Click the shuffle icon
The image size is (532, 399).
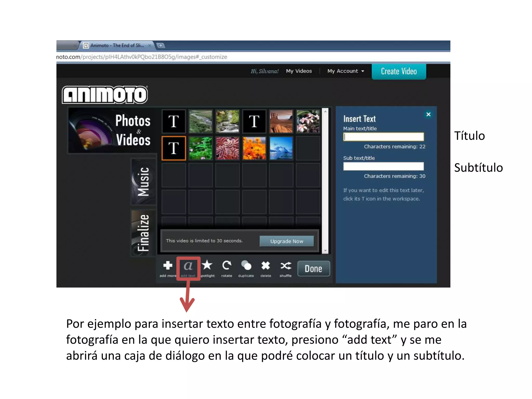pyautogui.click(x=285, y=266)
